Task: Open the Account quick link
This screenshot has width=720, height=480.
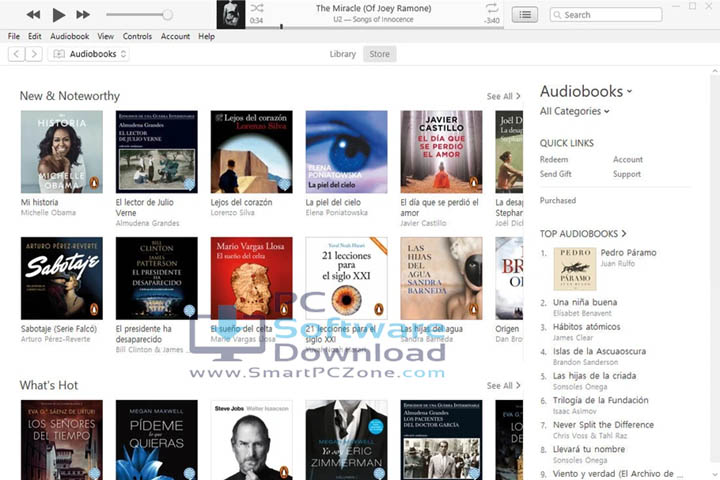Action: pyautogui.click(x=628, y=159)
